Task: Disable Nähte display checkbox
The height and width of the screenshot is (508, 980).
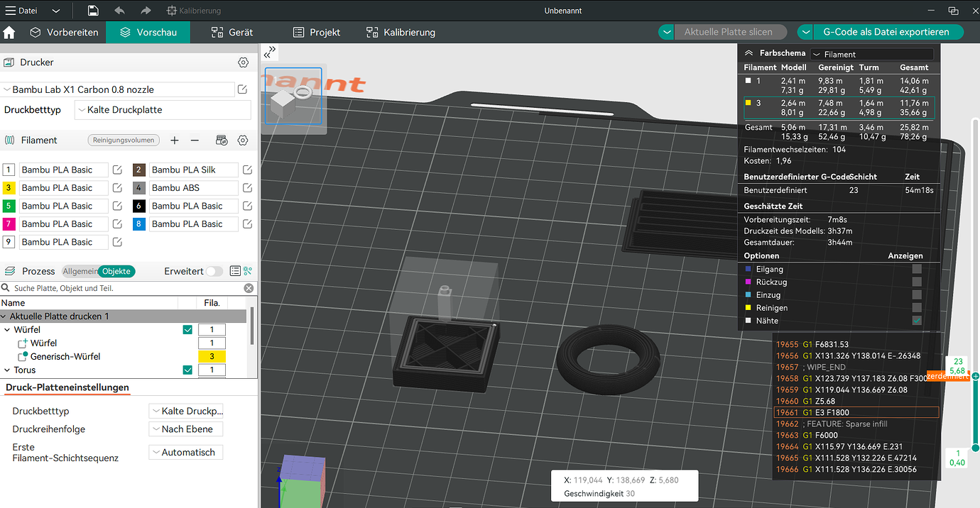Action: tap(917, 321)
